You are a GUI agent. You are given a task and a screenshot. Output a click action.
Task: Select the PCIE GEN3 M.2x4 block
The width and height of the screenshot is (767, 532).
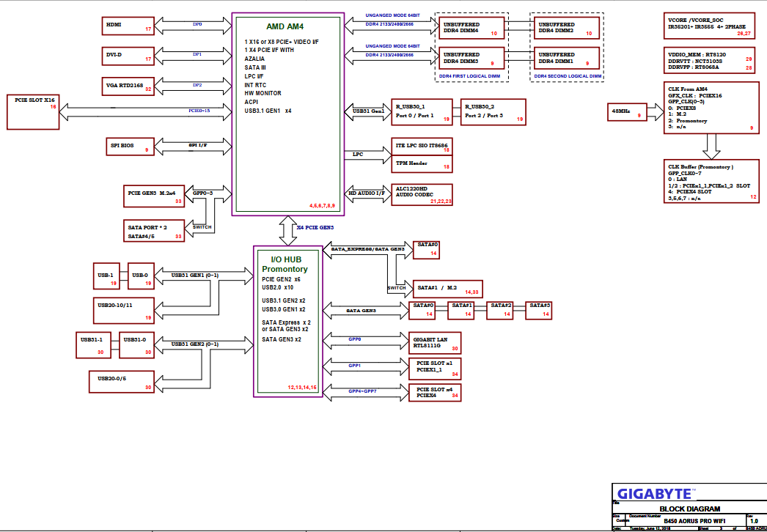[x=154, y=196]
